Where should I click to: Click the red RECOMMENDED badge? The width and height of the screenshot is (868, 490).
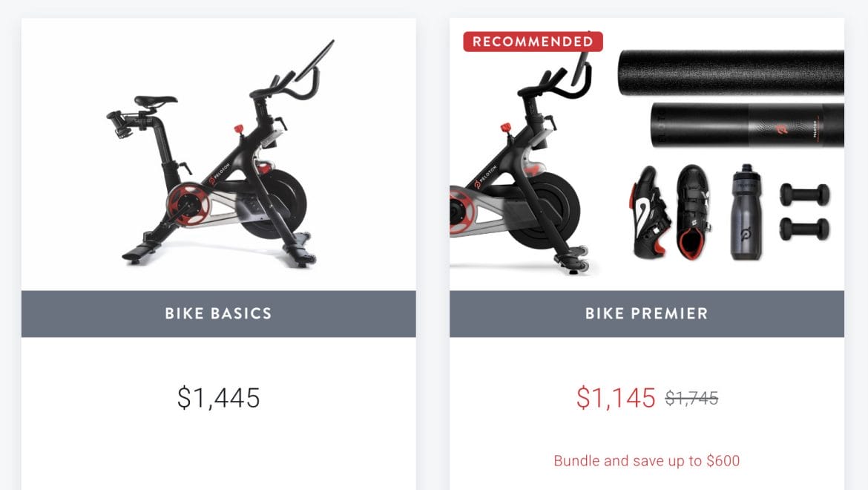click(533, 42)
